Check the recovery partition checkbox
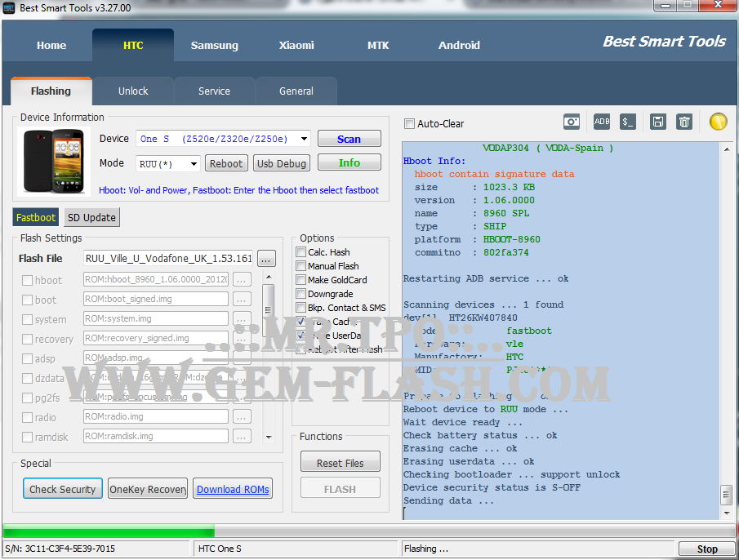739x560 pixels. coord(27,339)
